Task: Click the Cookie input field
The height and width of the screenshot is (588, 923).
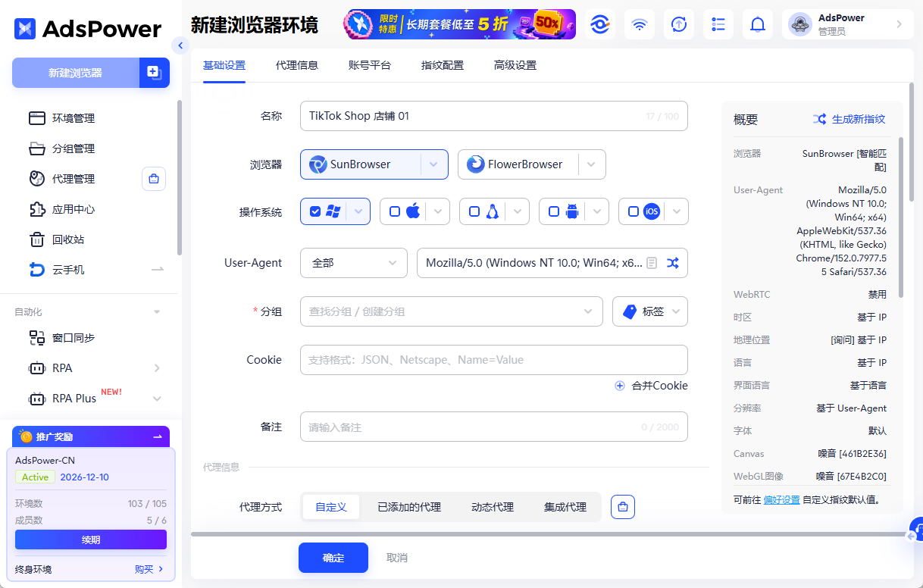Action: click(x=494, y=360)
